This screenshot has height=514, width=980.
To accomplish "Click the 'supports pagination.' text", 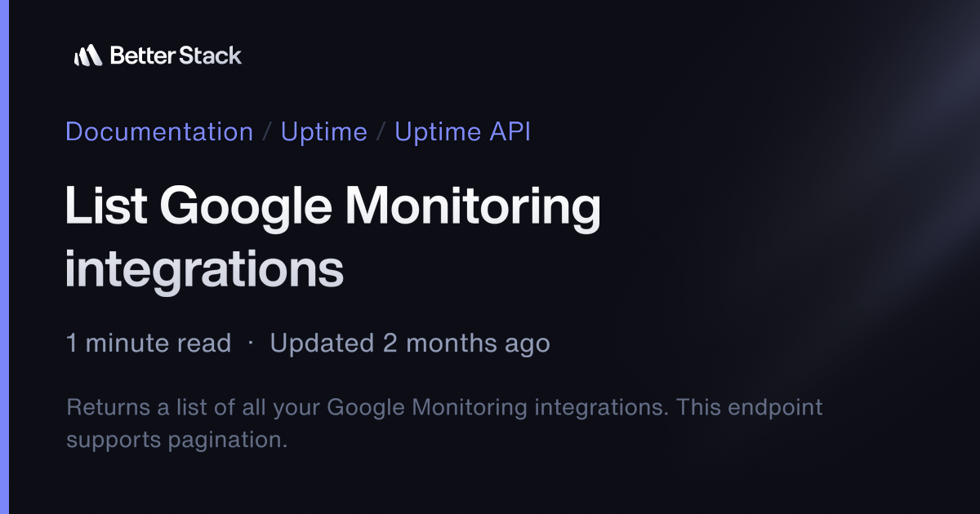I will coord(177,440).
